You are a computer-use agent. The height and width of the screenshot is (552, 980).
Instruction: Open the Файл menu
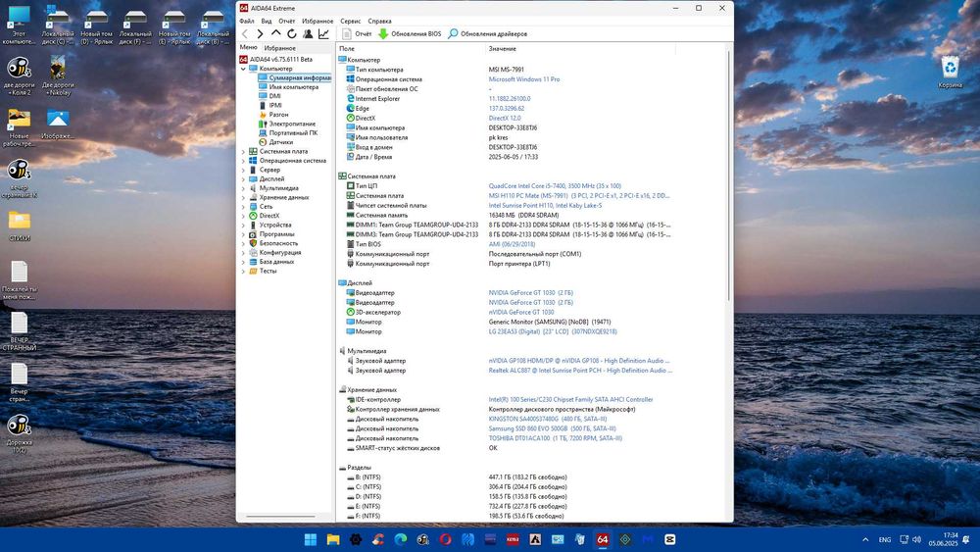pos(246,21)
